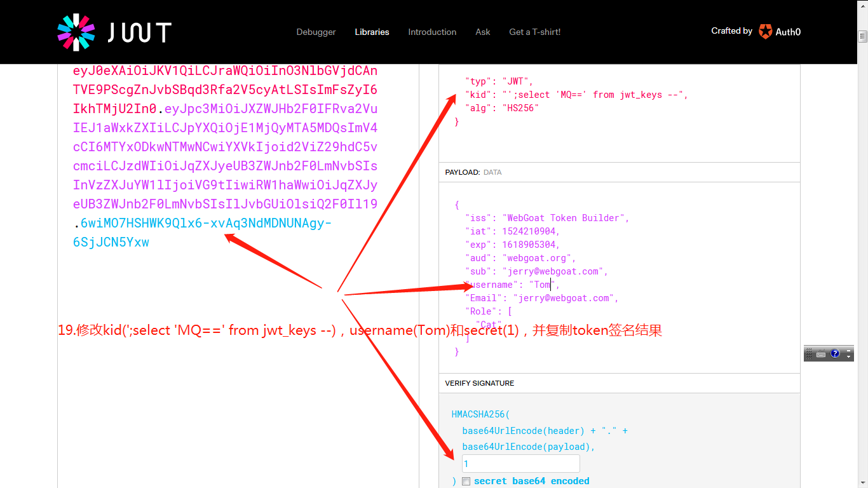Click the "iss": "WebGoat Token Builder" line

pos(547,218)
